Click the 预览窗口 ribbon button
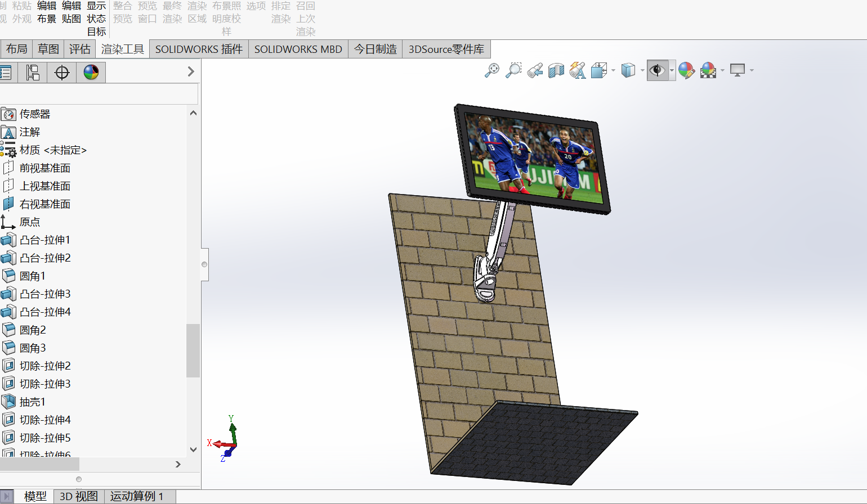 click(x=147, y=12)
